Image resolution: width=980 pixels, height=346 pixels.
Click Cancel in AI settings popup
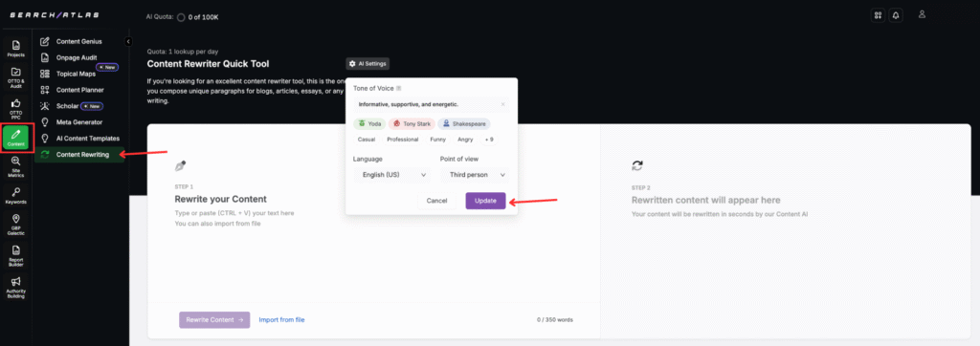[x=436, y=201]
